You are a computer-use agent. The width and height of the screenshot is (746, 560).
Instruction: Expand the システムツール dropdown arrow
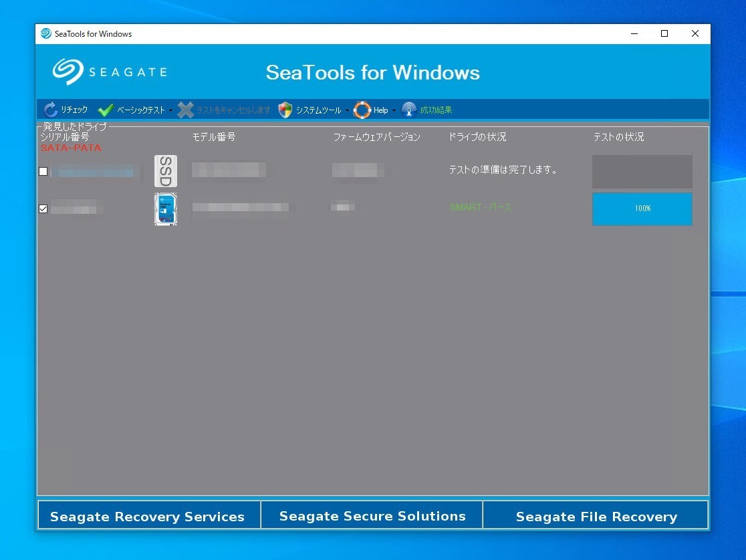347,111
